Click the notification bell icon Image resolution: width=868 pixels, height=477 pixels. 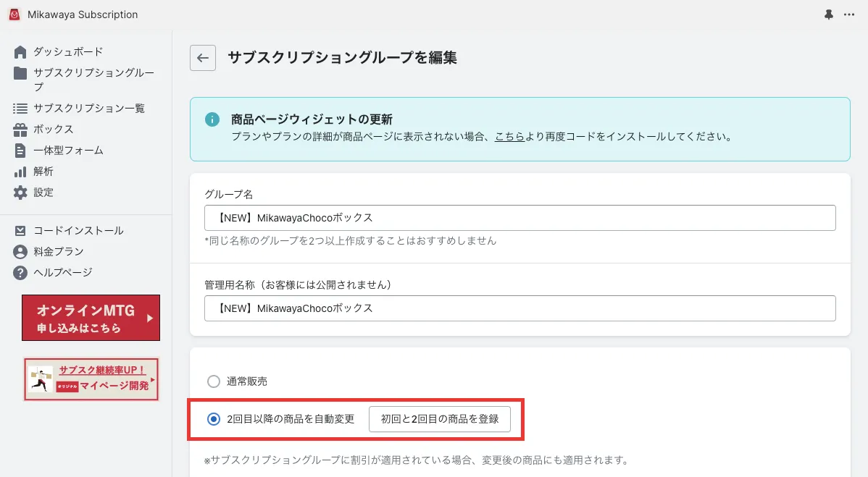828,14
